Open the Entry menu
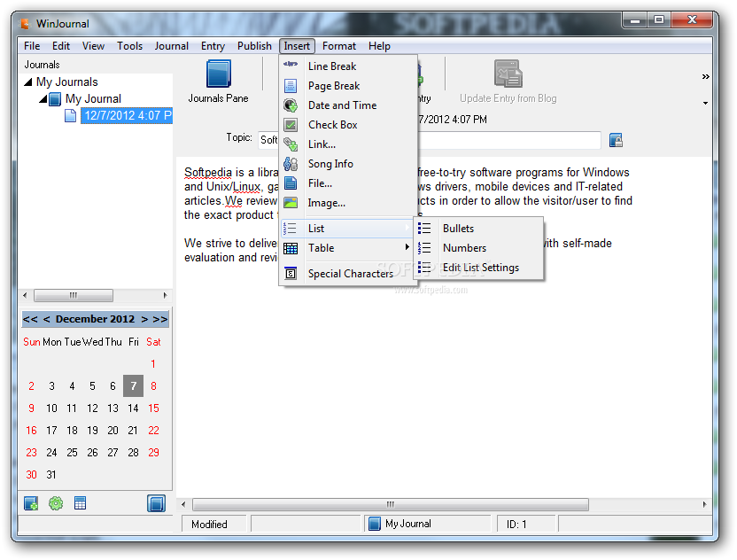The height and width of the screenshot is (560, 737). click(x=213, y=46)
